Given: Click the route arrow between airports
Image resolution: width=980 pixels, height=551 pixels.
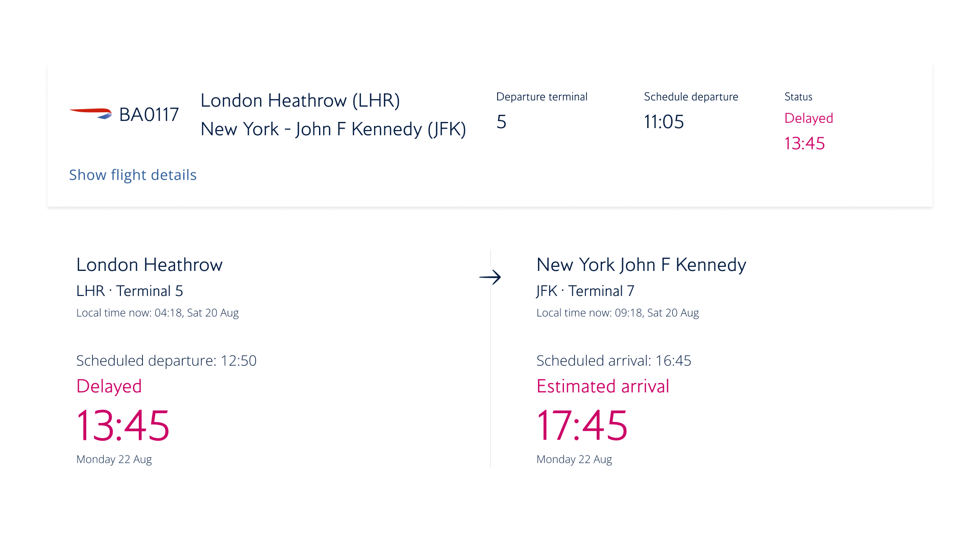Looking at the screenshot, I should (x=490, y=278).
